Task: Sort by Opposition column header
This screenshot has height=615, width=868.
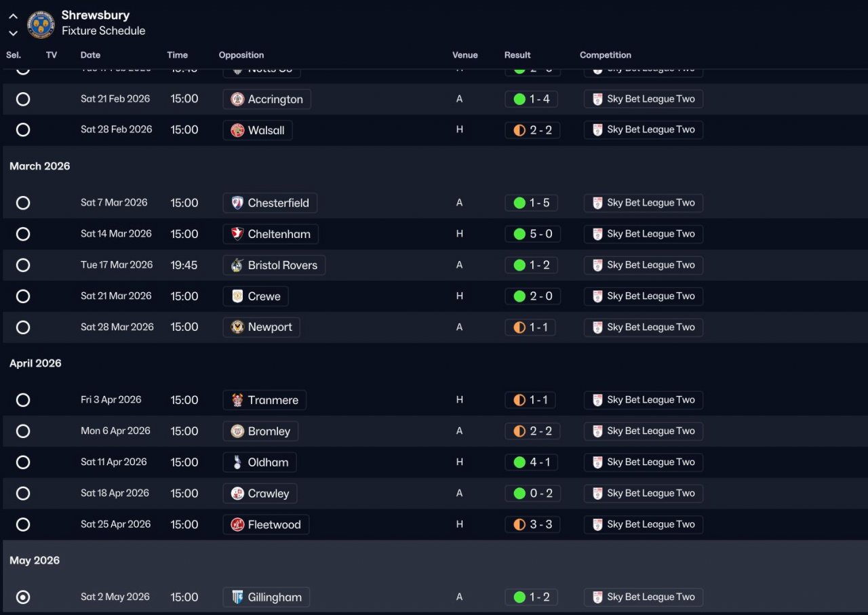Action: pyautogui.click(x=241, y=55)
